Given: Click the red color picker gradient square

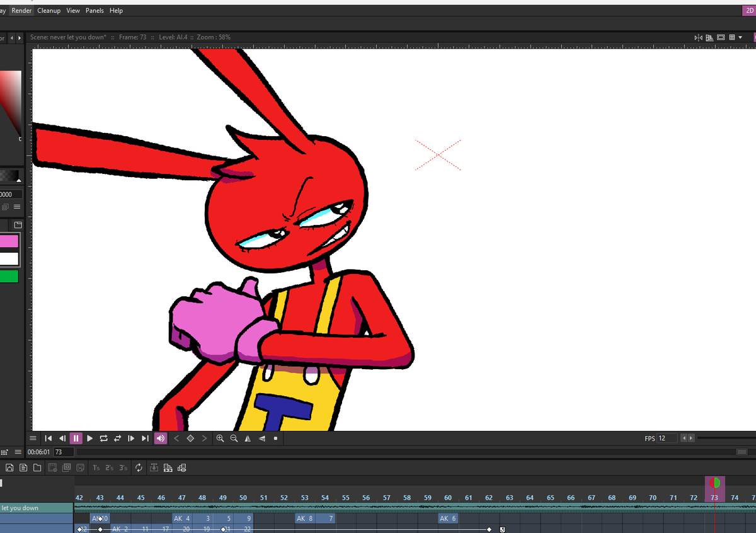Looking at the screenshot, I should coord(10,105).
